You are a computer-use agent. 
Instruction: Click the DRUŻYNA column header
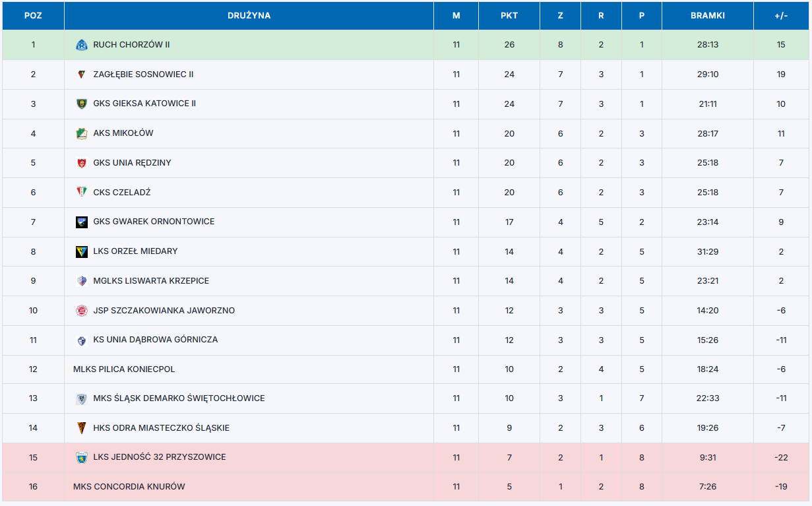[249, 16]
